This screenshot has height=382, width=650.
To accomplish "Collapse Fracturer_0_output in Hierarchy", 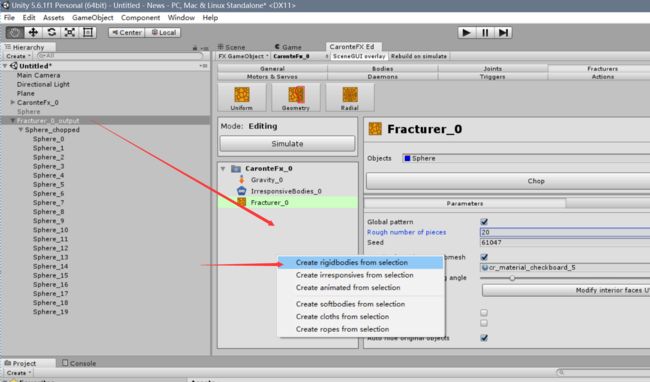I will click(x=13, y=120).
